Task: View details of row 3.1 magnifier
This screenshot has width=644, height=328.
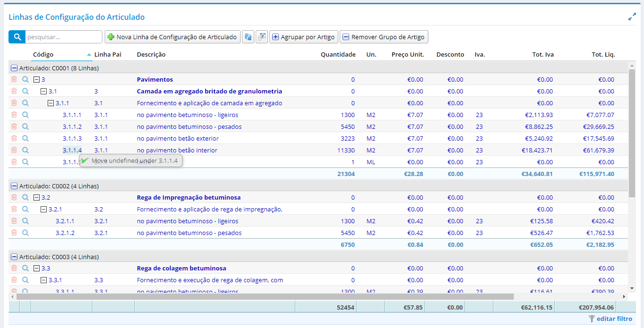Action: 25,91
